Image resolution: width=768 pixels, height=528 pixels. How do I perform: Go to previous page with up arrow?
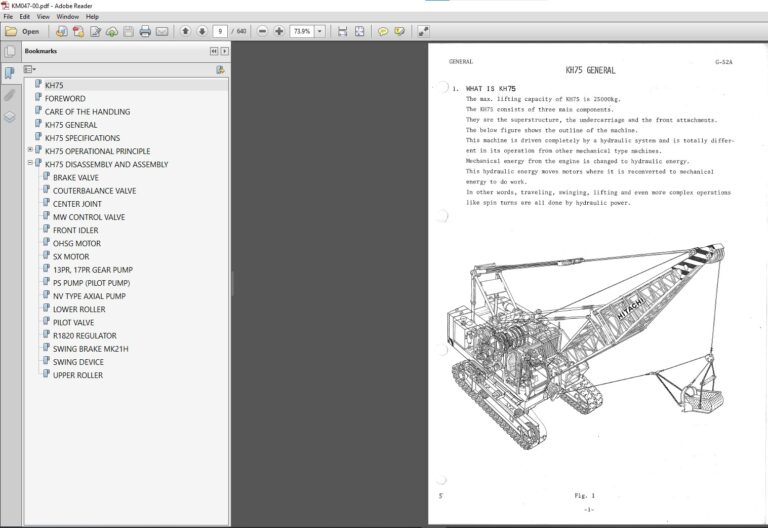point(183,31)
